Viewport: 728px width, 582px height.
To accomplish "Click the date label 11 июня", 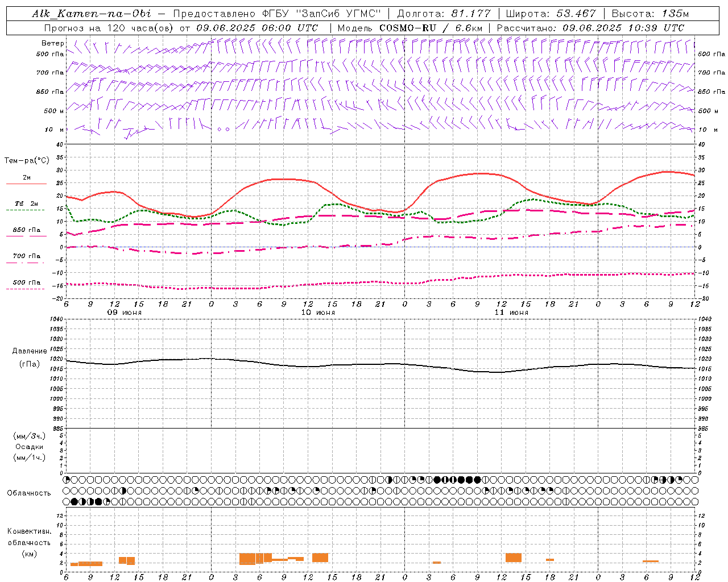I will click(x=511, y=312).
